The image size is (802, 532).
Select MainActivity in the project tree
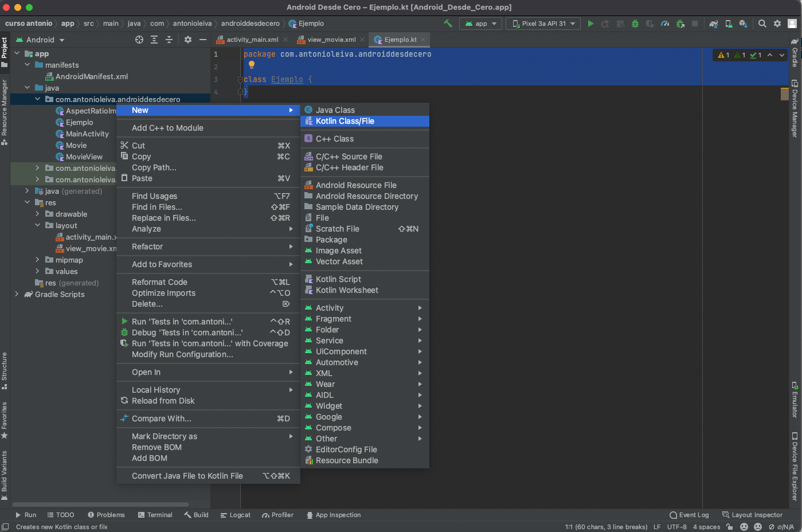(x=87, y=134)
